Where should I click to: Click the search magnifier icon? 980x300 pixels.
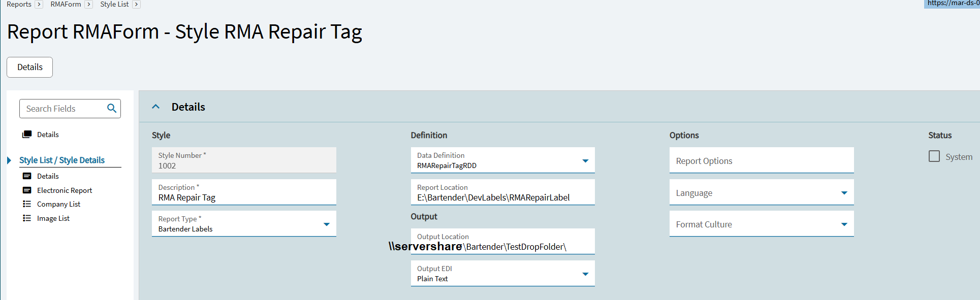click(x=112, y=108)
